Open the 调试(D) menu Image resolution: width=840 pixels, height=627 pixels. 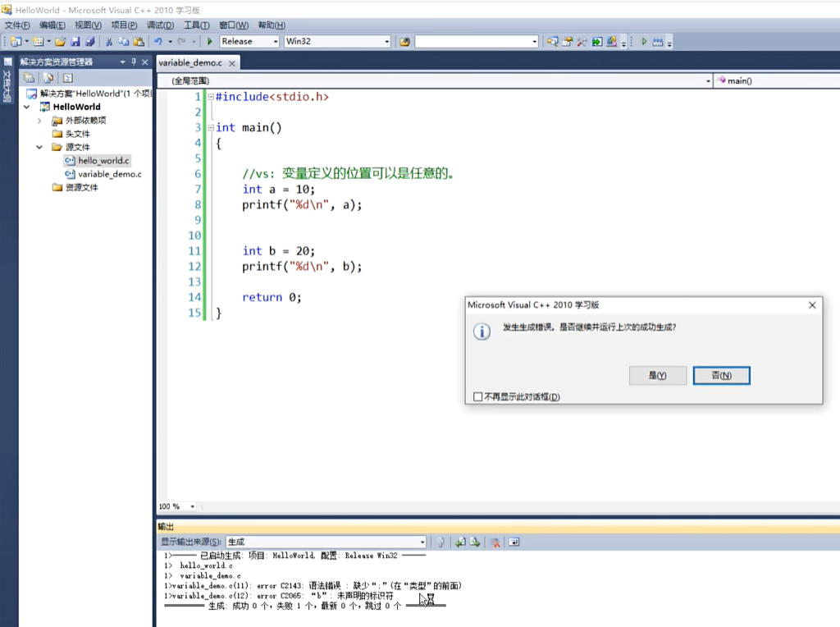click(161, 25)
